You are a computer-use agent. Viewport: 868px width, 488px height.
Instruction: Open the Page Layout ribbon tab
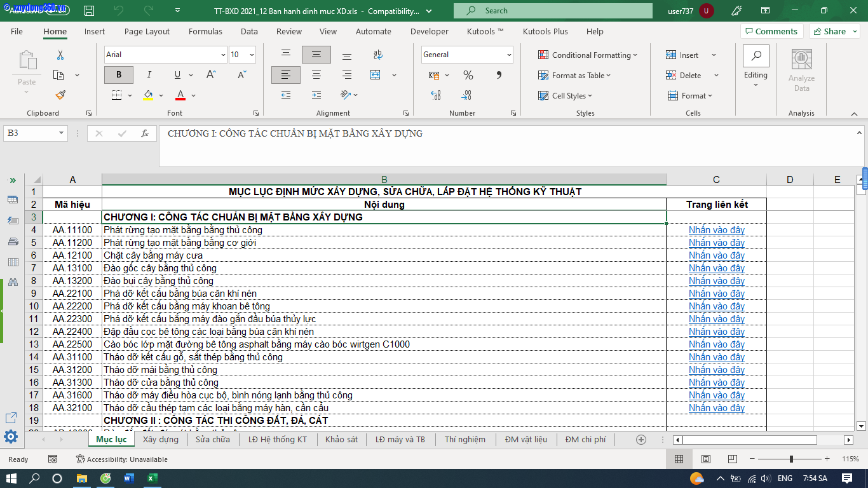click(x=147, y=31)
